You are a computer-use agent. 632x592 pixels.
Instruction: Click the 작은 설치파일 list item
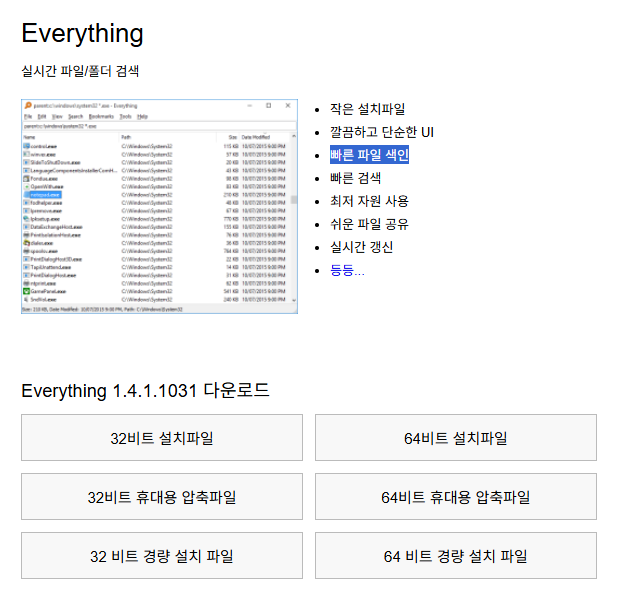[x=367, y=109]
